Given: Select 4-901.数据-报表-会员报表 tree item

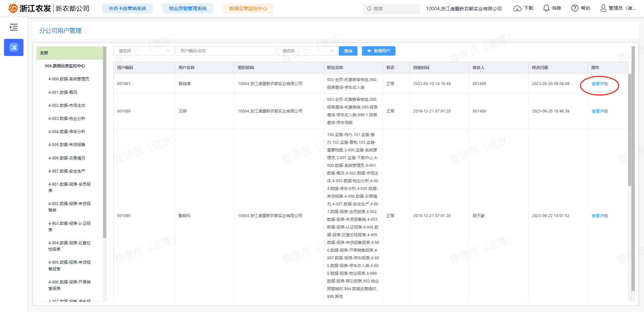Looking at the screenshot, I should coord(69,187).
